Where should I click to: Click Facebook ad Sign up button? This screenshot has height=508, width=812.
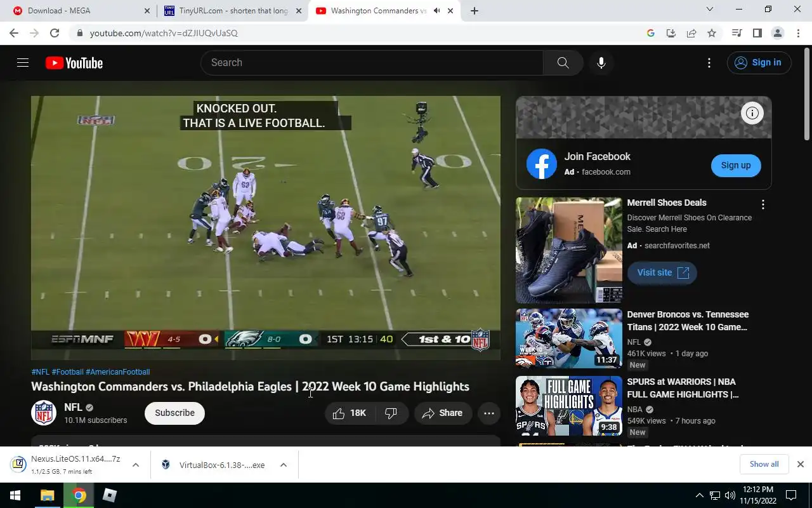(x=736, y=165)
